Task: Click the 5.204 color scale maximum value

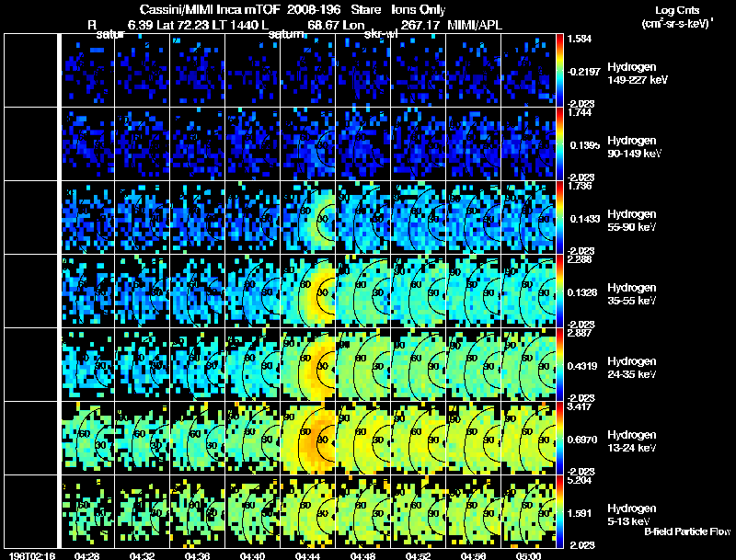Action: (x=580, y=480)
